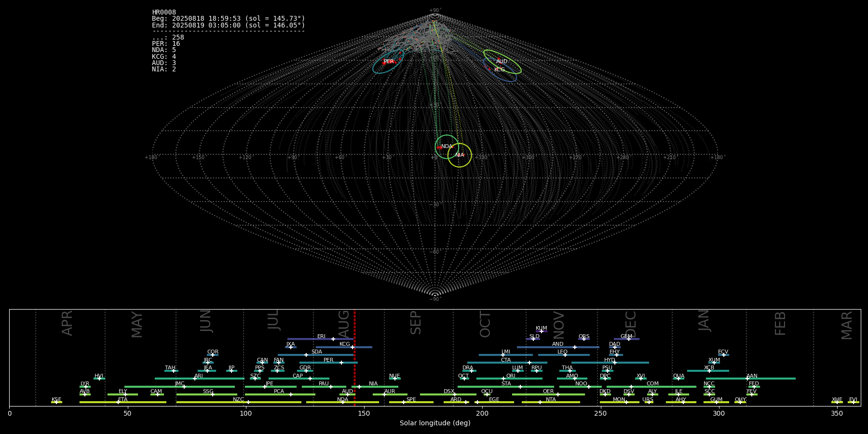868x434 pixels.
Task: Click the JAN month label in timeline
Action: pos(704,320)
